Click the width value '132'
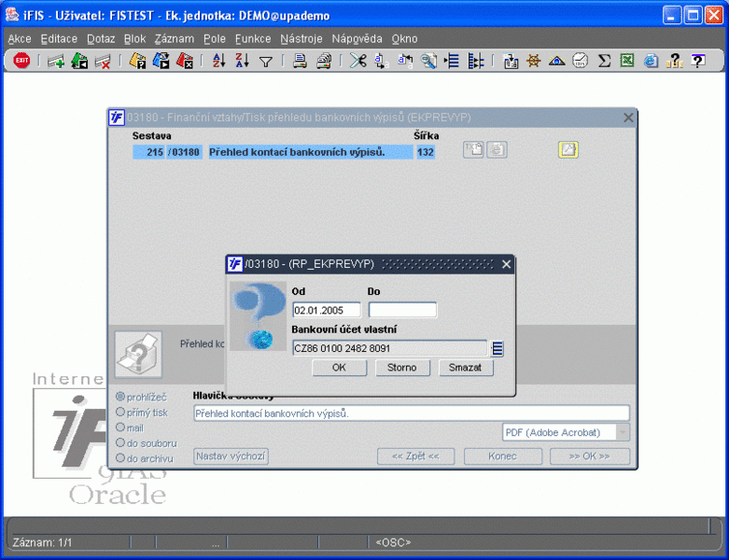 (x=426, y=152)
